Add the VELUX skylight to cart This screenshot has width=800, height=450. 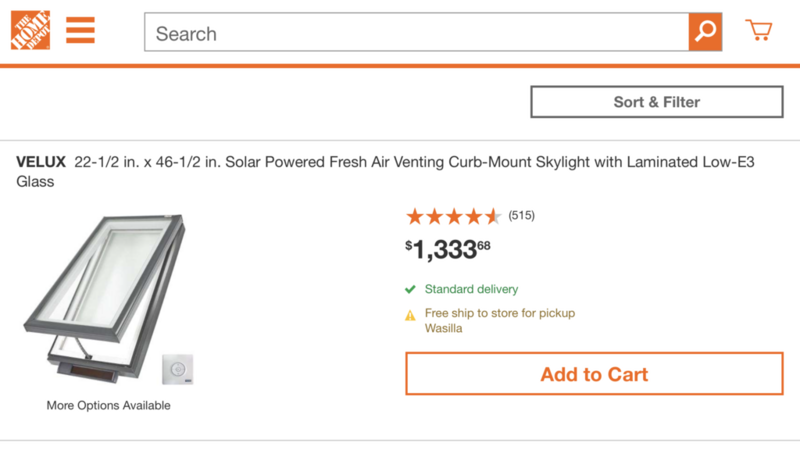[x=594, y=373]
